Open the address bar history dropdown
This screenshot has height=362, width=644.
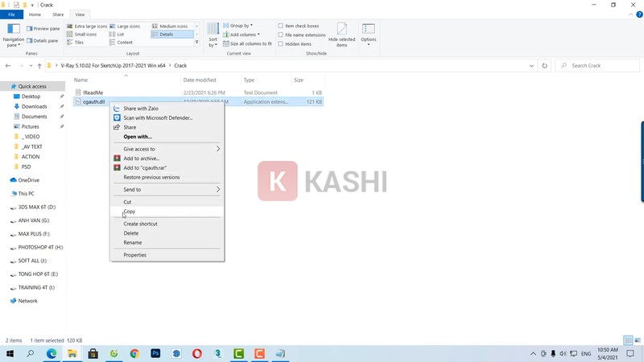[x=531, y=65]
